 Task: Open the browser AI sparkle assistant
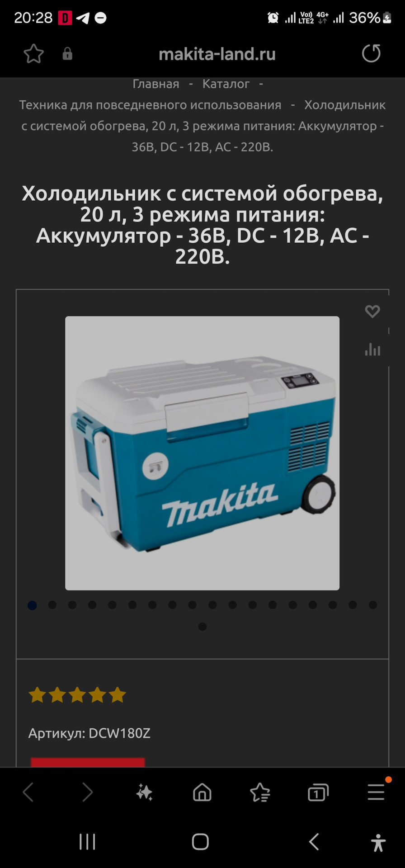click(145, 792)
